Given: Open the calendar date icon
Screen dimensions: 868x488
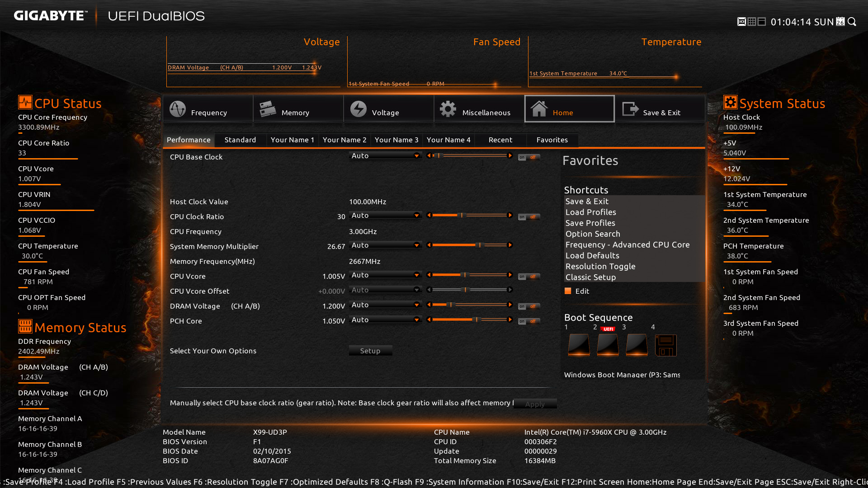Looking at the screenshot, I should 840,22.
